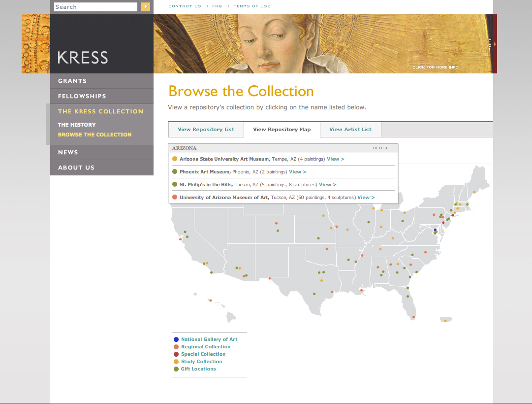Click Phoenix Art Museum name text
The width and height of the screenshot is (532, 404).
[205, 172]
